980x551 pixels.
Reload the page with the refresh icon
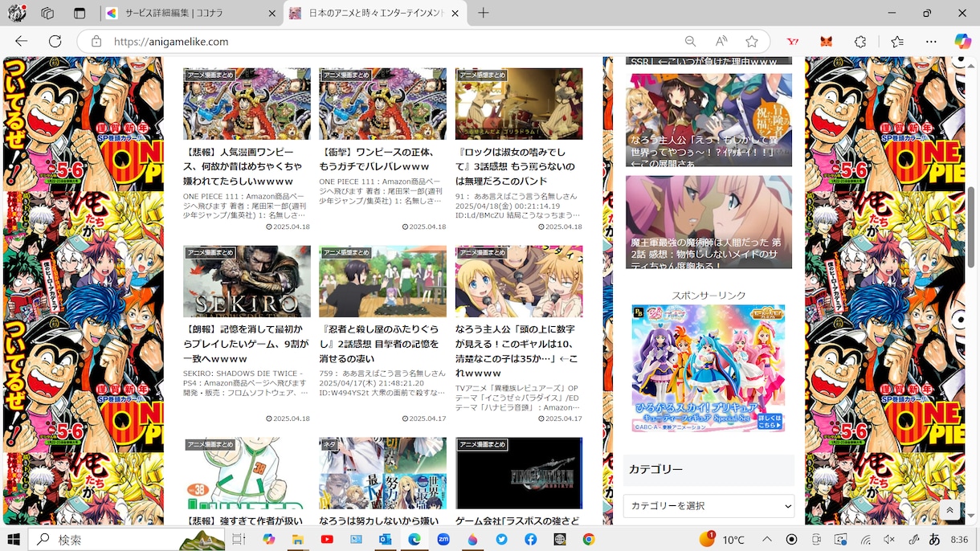click(55, 41)
